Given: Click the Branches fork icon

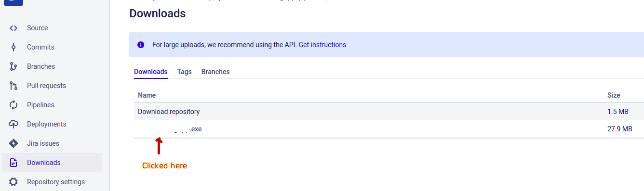Looking at the screenshot, I should pos(13,66).
